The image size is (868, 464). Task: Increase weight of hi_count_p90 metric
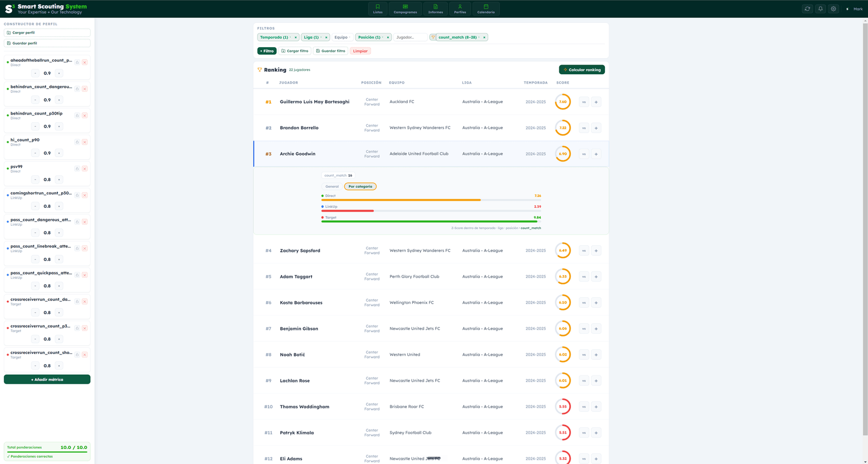[59, 153]
